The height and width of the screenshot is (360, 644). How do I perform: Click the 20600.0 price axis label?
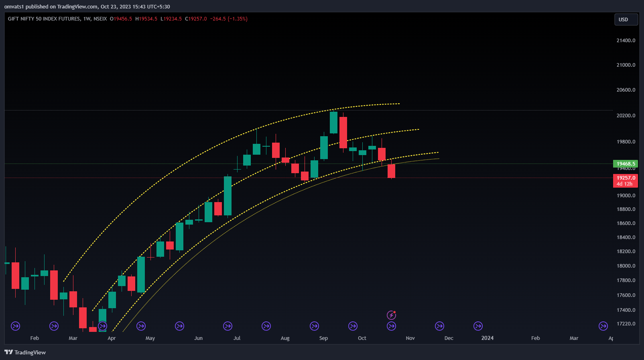626,90
